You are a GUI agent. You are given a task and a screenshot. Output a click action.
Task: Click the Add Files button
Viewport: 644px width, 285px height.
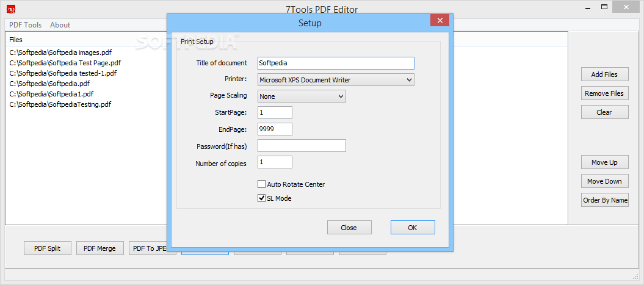point(604,74)
